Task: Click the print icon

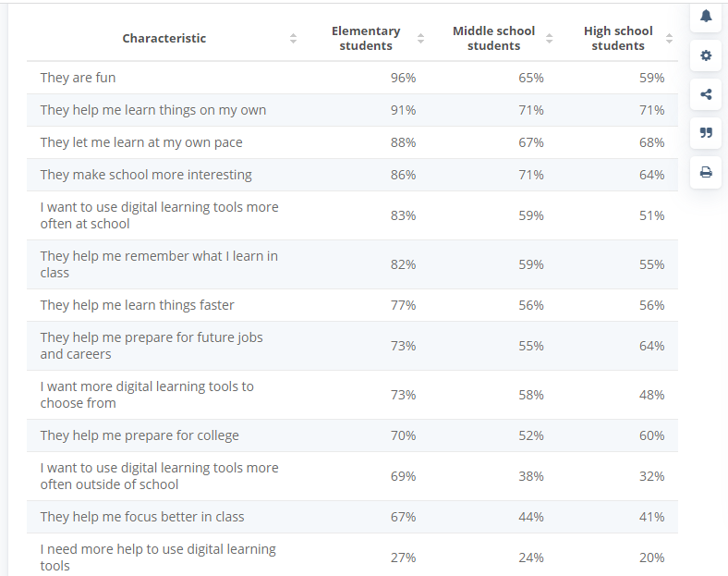Action: point(706,172)
